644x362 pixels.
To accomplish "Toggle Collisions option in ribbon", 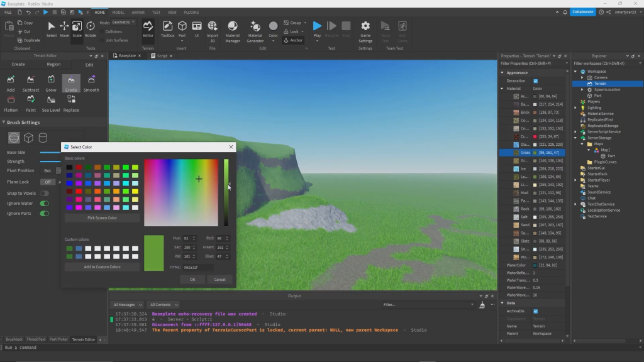I will (111, 31).
